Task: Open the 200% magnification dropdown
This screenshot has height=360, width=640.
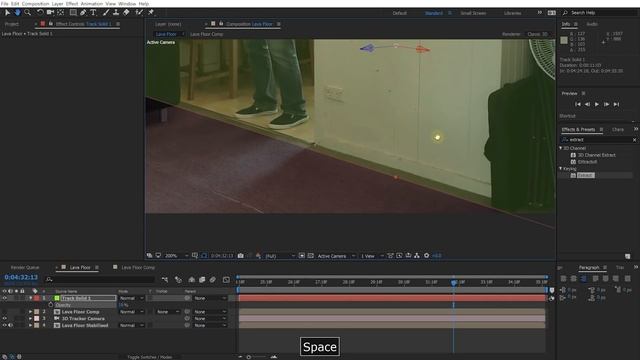Action: (176, 256)
